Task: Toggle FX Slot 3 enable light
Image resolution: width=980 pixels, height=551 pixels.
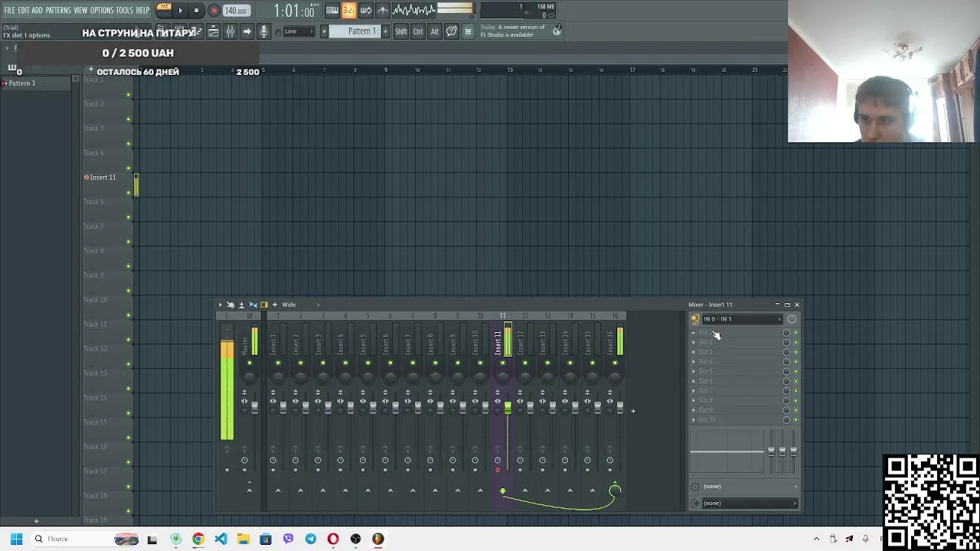Action: click(795, 352)
